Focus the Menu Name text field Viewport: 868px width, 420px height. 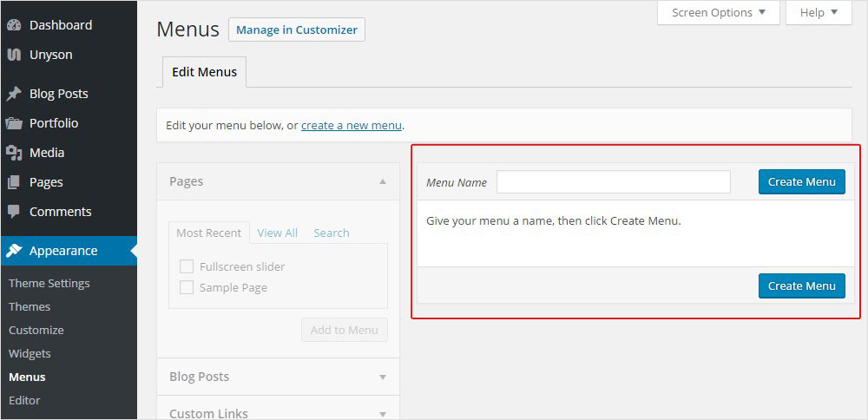click(613, 182)
